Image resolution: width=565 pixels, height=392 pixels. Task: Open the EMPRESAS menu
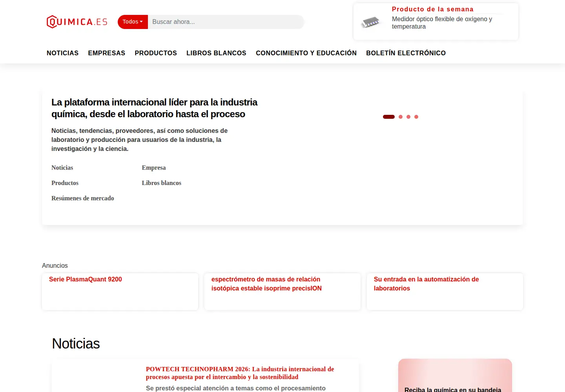click(x=106, y=53)
